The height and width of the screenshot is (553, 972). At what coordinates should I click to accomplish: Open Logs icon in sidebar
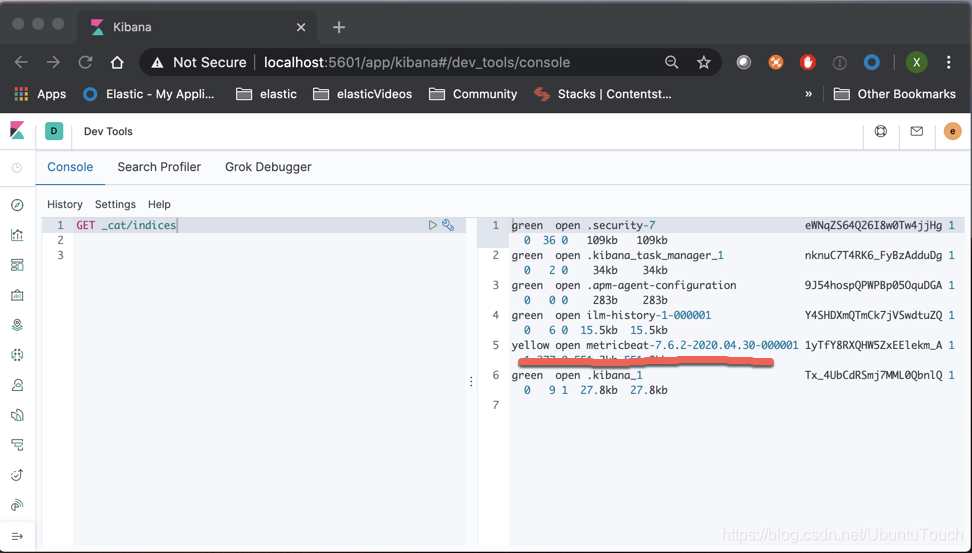[17, 415]
